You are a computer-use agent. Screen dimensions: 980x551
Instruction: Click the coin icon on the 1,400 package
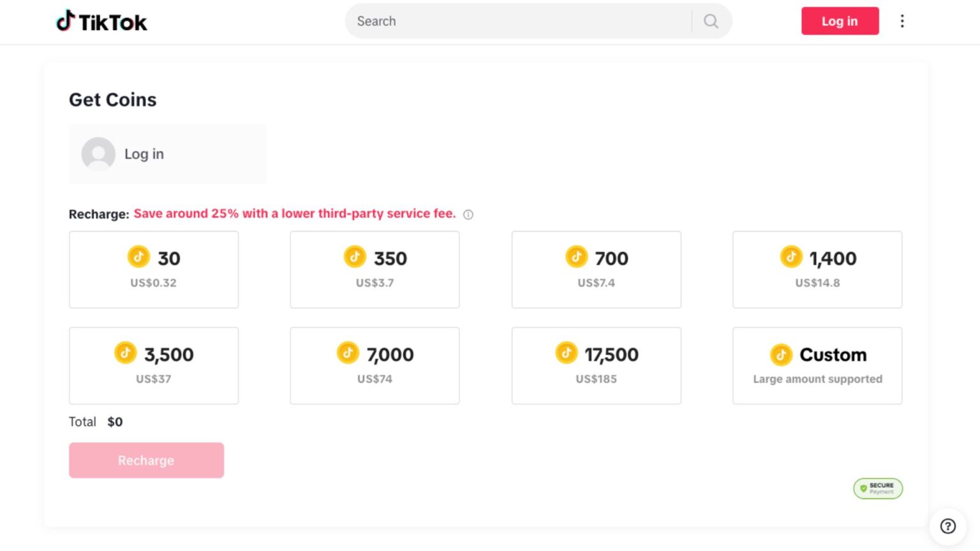(791, 256)
